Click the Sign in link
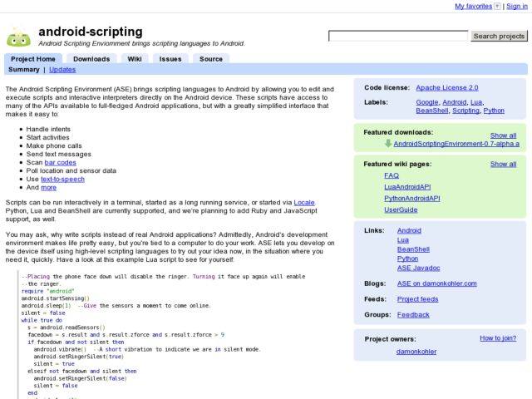 pos(517,6)
